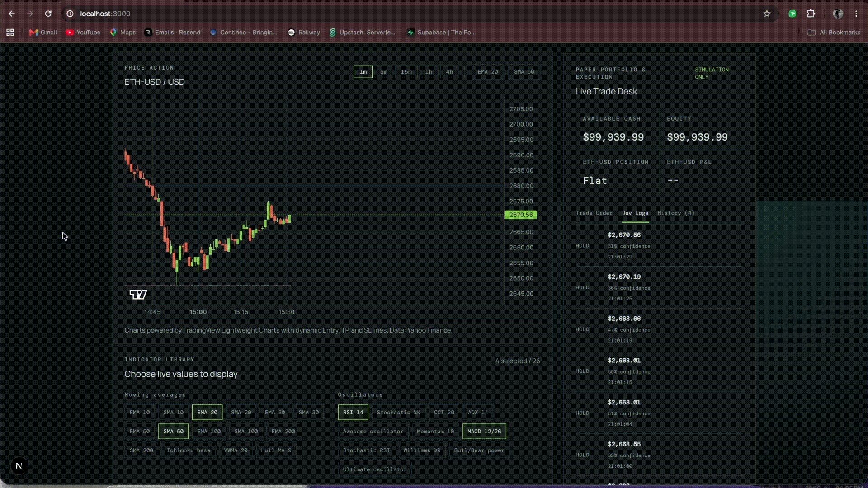The width and height of the screenshot is (868, 488).
Task: Enable the Awesome oscillator chip
Action: 373,432
